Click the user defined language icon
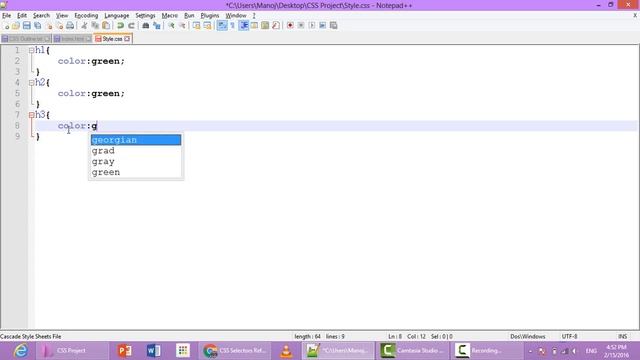Screen dimensions: 640x360 coord(254,26)
